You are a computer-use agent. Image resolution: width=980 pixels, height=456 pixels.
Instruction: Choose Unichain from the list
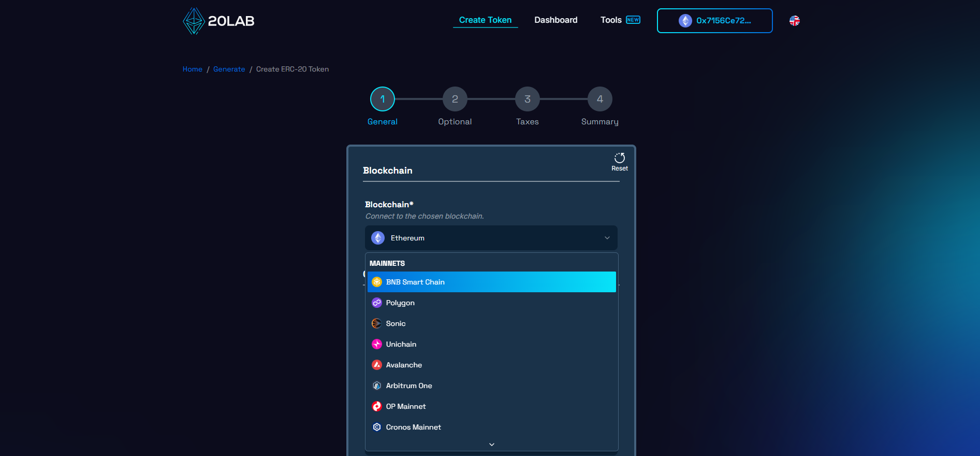click(491, 344)
